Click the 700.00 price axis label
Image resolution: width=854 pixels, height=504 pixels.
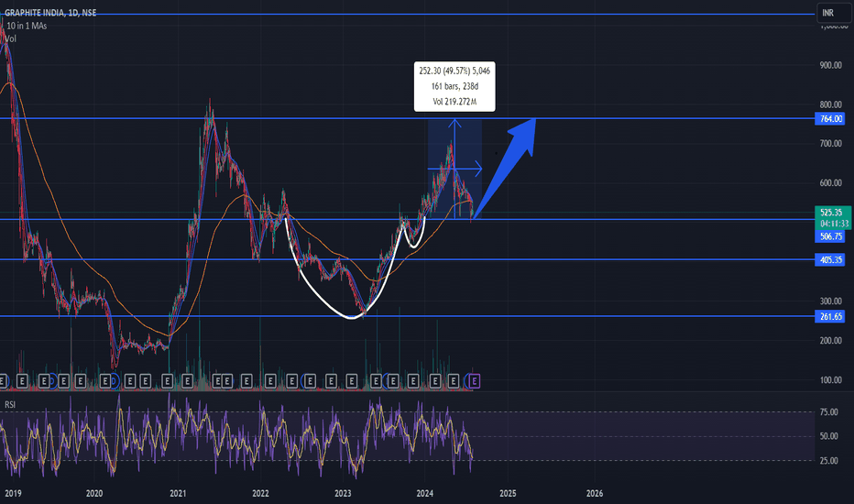(x=830, y=143)
